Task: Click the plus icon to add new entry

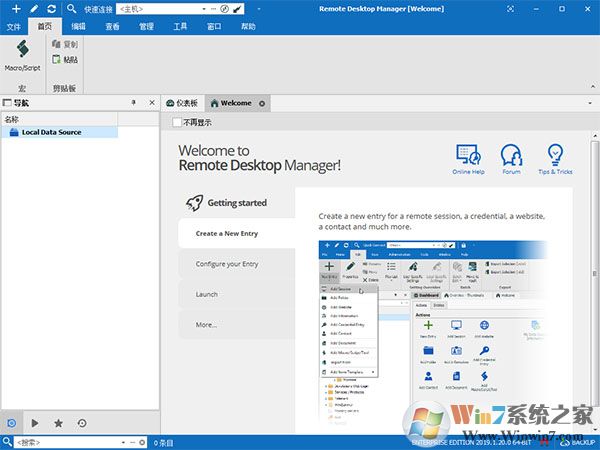Action: click(15, 8)
